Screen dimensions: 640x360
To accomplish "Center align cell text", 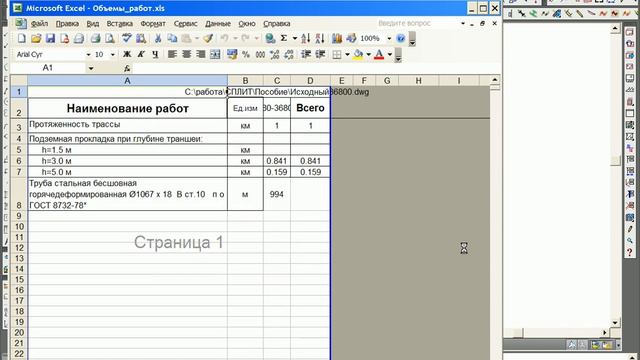I will 187,54.
